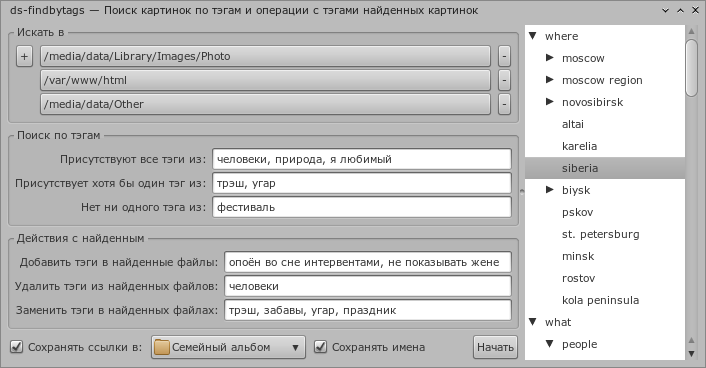Edit the 'Присутствуют все тэги из' field
The height and width of the screenshot is (368, 706).
coord(362,159)
